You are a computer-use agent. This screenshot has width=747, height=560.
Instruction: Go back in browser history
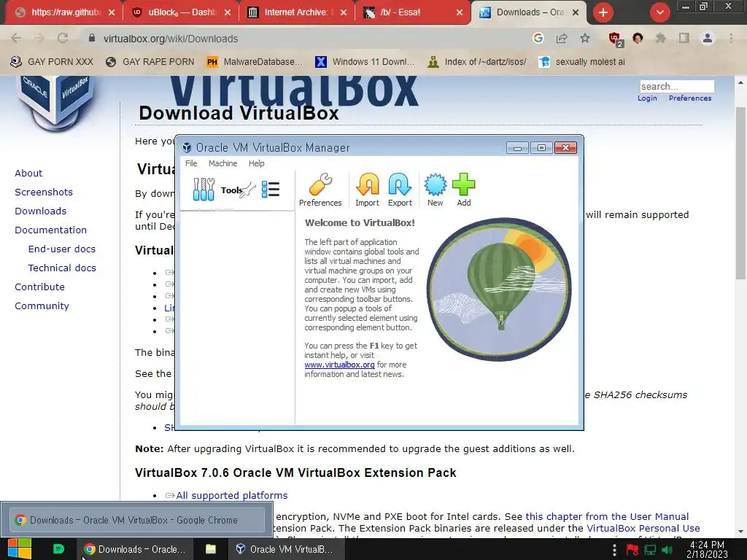coord(16,39)
